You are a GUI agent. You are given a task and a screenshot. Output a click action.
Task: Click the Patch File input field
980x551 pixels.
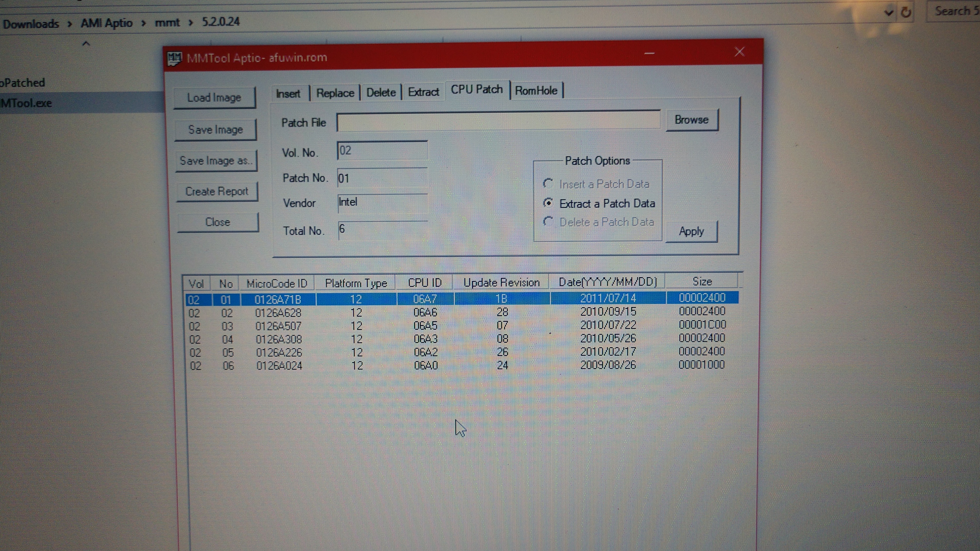pyautogui.click(x=498, y=121)
